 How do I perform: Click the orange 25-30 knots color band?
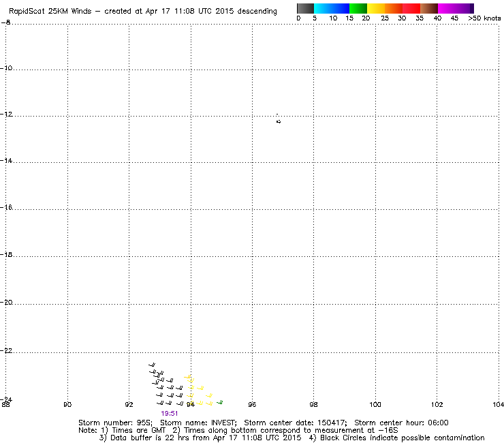[x=394, y=8]
